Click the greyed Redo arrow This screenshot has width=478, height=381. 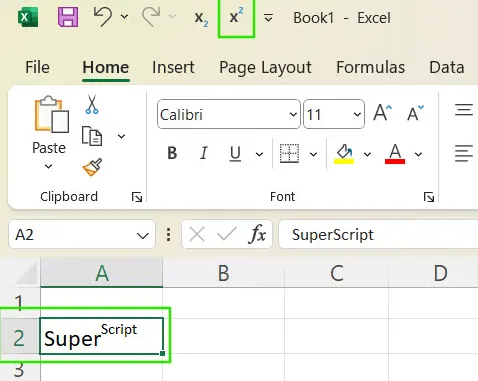(x=151, y=17)
